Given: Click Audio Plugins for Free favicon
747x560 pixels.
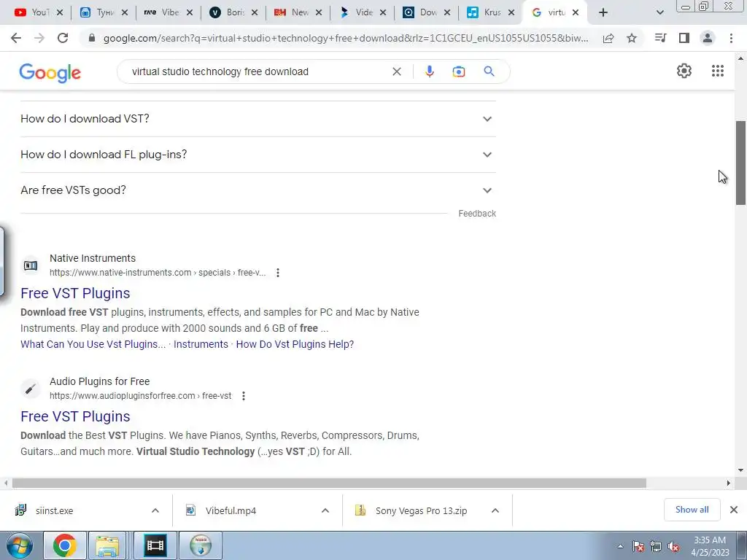Looking at the screenshot, I should click(x=31, y=389).
